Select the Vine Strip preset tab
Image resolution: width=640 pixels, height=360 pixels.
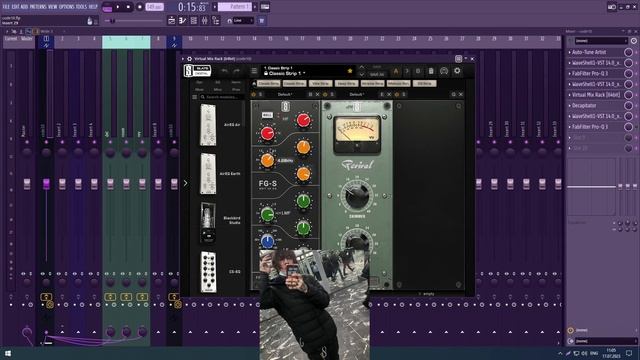click(320, 83)
